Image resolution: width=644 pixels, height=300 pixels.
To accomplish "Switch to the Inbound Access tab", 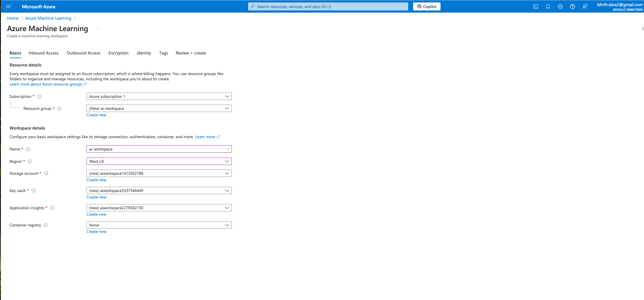I will 43,53.
